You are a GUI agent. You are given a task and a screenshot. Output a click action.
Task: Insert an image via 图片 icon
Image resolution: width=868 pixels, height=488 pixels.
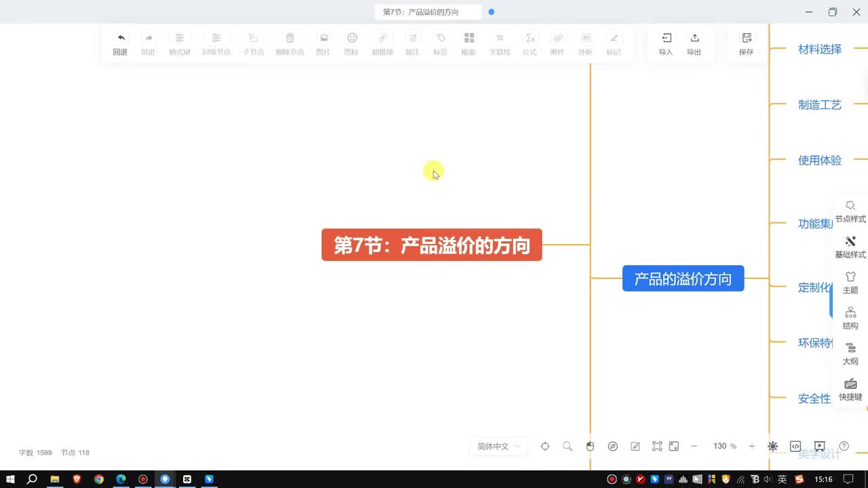[323, 38]
